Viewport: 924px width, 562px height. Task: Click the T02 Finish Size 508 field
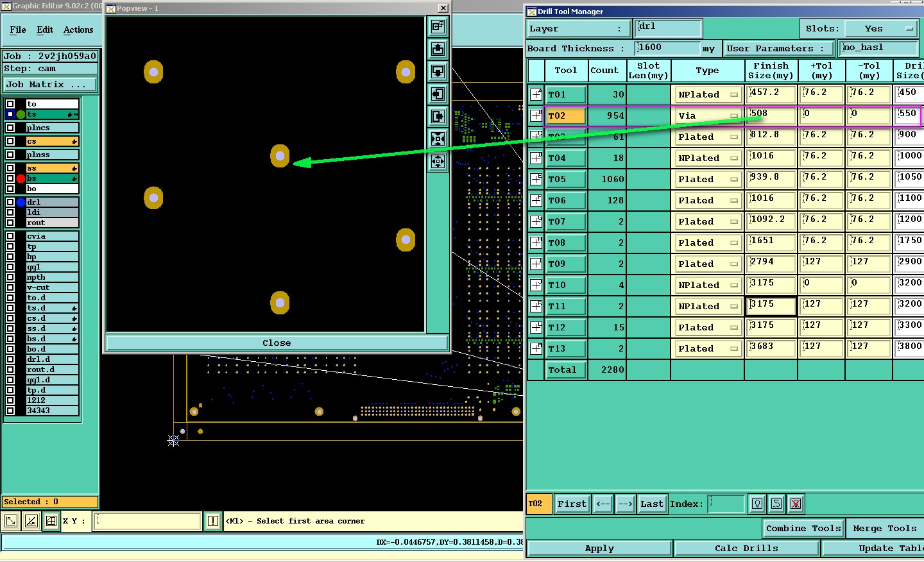(x=772, y=115)
